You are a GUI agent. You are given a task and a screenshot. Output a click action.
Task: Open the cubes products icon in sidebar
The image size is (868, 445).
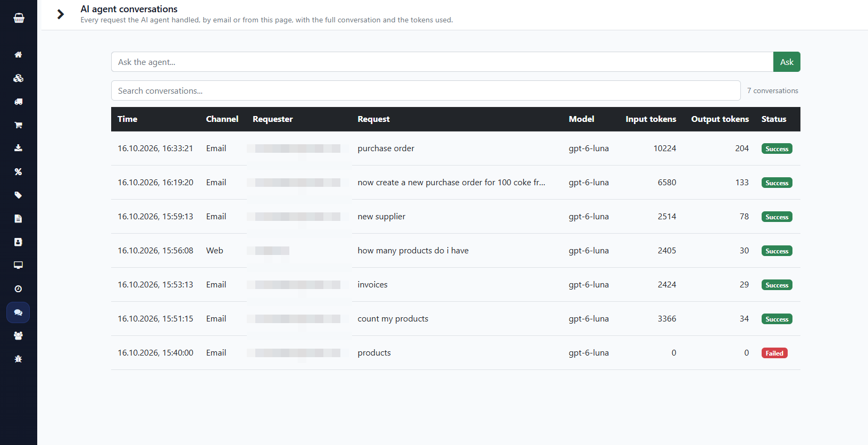18,78
